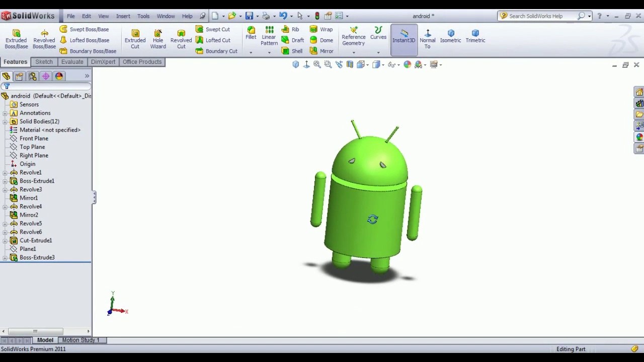Launch the Hole Wizard

tap(158, 39)
